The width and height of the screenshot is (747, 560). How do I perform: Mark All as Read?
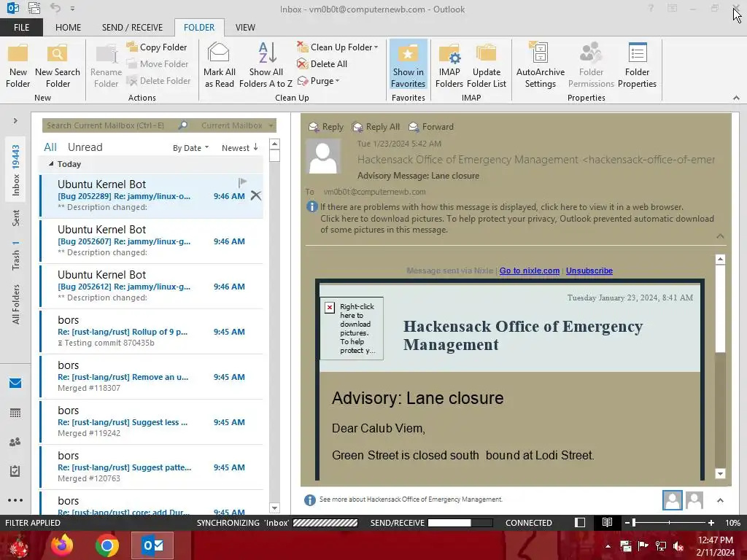pos(219,66)
